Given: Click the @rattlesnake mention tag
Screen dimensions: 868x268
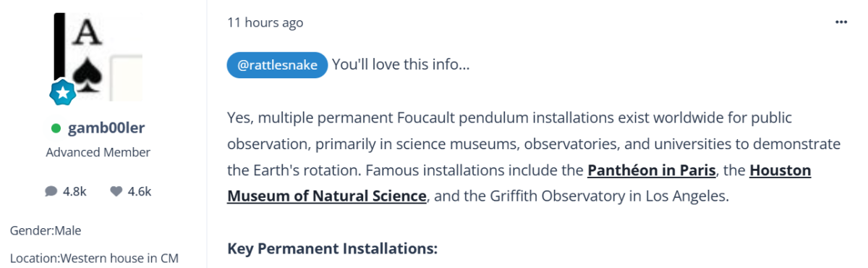Looking at the screenshot, I should pos(278,65).
